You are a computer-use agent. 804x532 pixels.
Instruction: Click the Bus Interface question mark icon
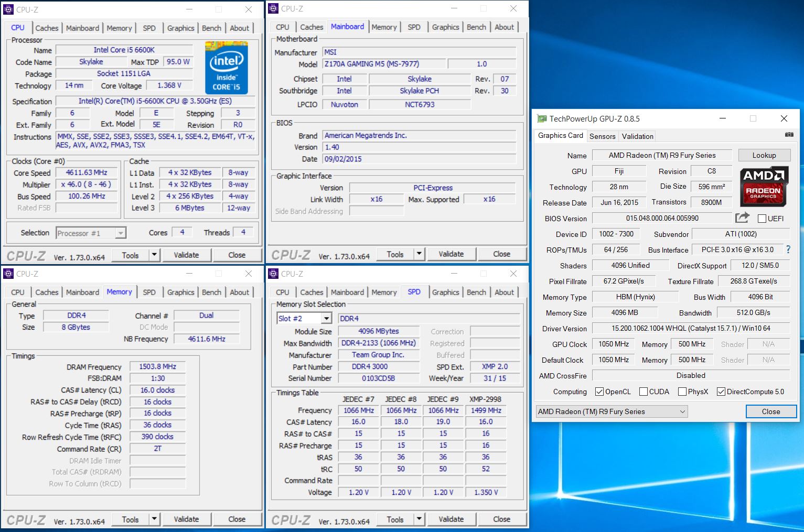point(787,249)
